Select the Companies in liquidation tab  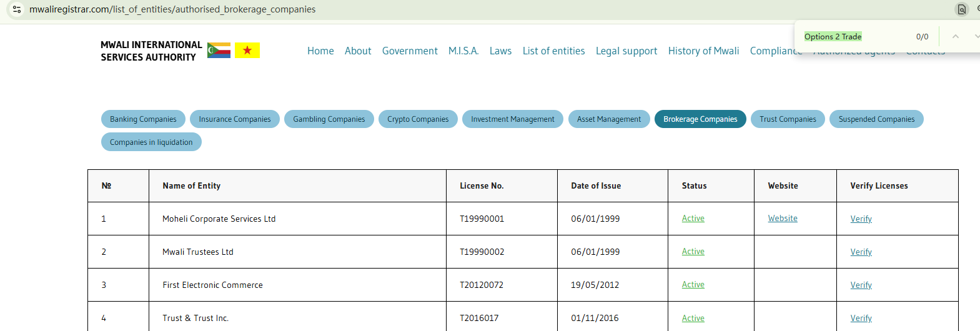point(151,142)
